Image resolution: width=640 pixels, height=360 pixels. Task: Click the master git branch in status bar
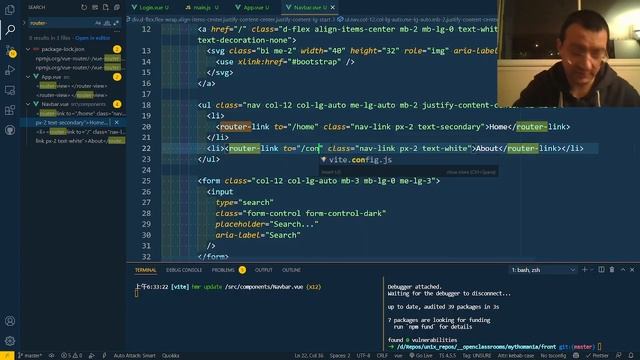click(x=30, y=356)
